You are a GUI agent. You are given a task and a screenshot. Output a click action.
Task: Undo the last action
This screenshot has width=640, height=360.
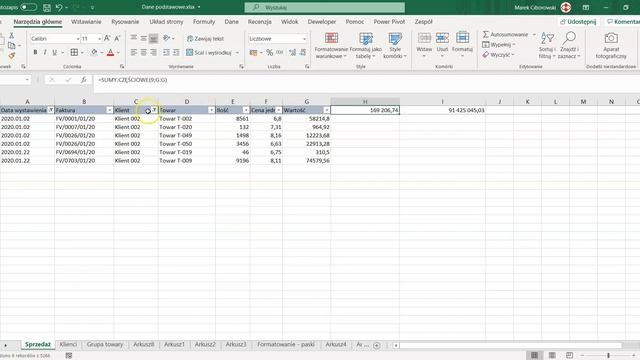tap(59, 7)
